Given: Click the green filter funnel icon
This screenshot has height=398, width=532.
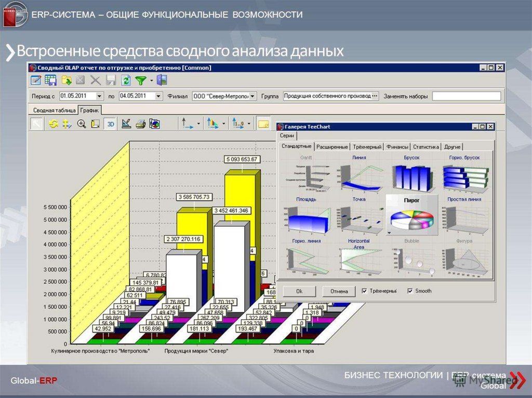Looking at the screenshot, I should click(140, 80).
